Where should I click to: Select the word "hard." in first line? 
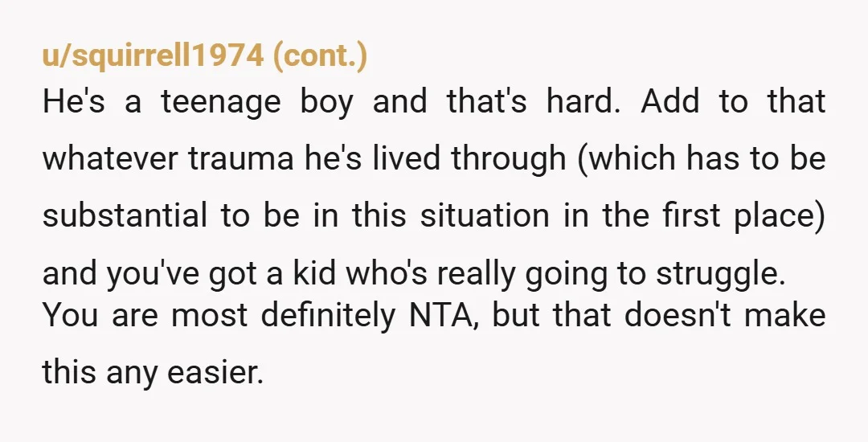(x=583, y=102)
